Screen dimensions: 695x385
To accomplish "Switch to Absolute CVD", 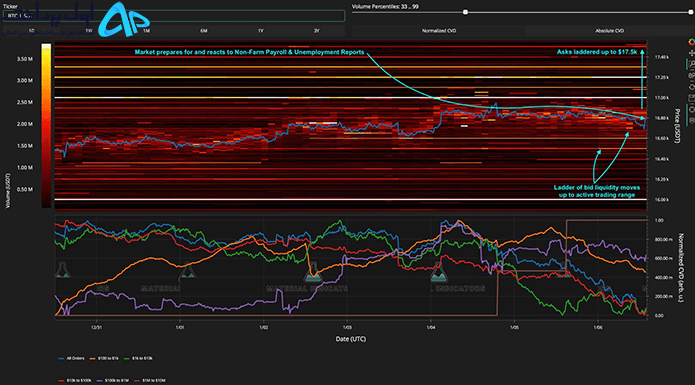I will [609, 31].
